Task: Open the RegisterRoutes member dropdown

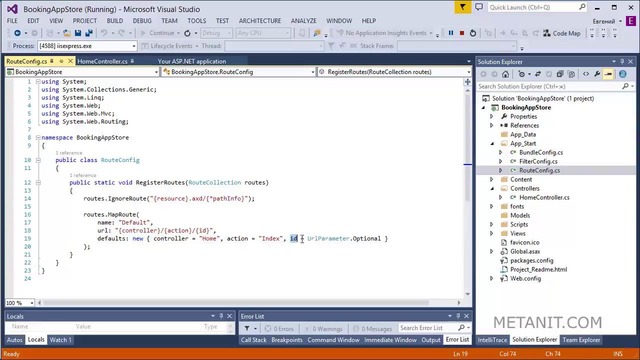Action: (394, 72)
